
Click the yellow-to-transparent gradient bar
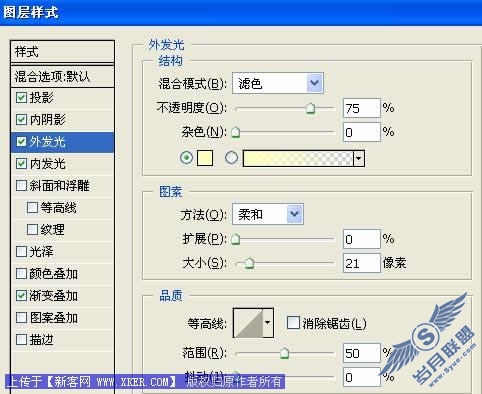pos(298,158)
